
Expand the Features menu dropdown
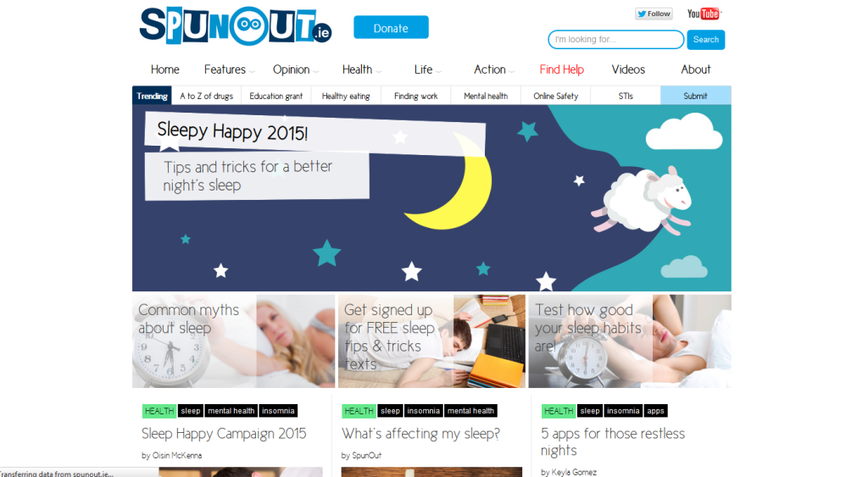pos(229,69)
